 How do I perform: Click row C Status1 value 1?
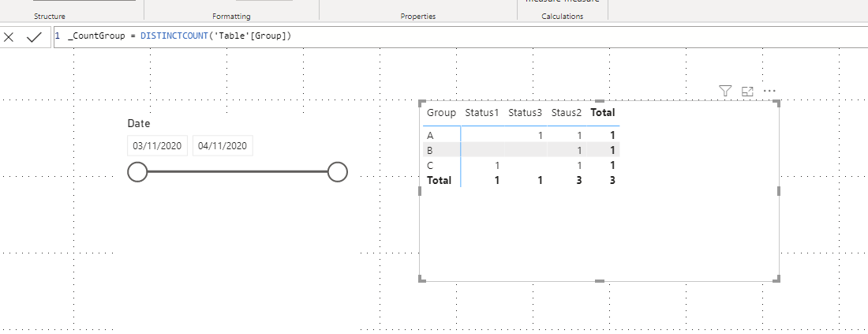pyautogui.click(x=496, y=165)
